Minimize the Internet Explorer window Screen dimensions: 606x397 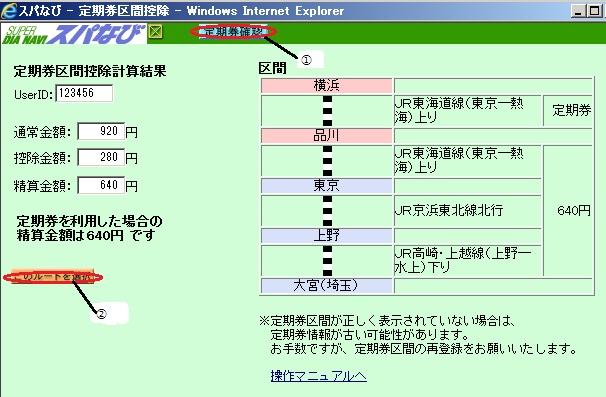579,10
